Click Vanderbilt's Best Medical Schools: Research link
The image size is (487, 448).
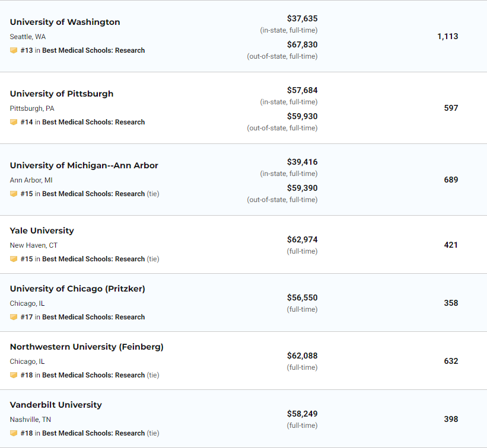(94, 433)
